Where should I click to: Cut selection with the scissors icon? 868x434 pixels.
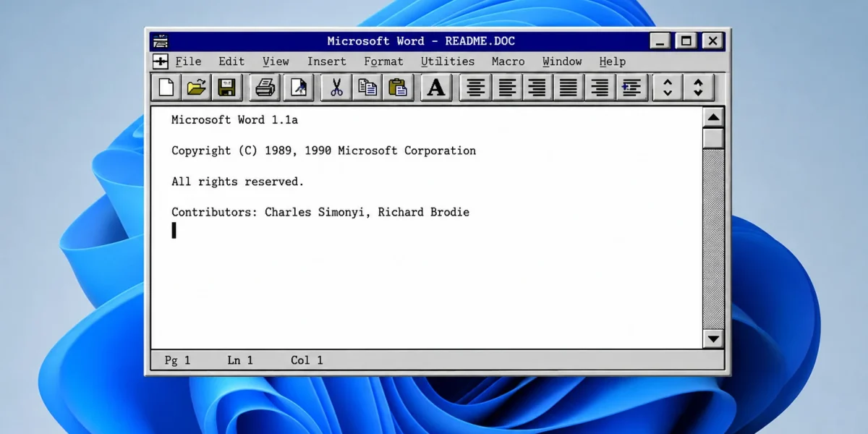point(336,88)
